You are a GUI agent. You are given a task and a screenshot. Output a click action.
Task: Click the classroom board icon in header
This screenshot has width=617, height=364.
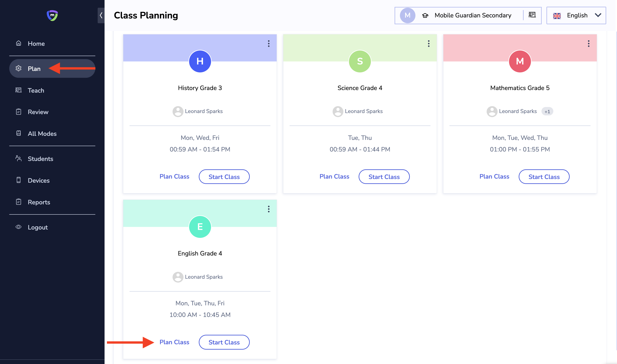coord(532,15)
